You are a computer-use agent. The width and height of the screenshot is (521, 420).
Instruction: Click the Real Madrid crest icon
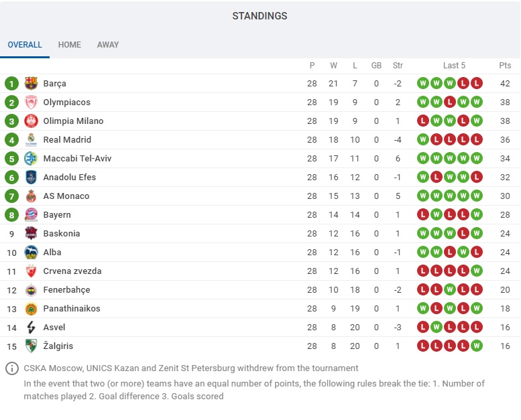tap(31, 140)
